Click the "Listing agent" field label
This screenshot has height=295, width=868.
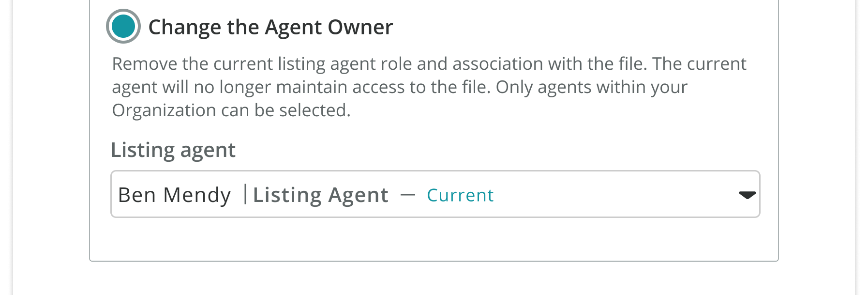click(173, 150)
